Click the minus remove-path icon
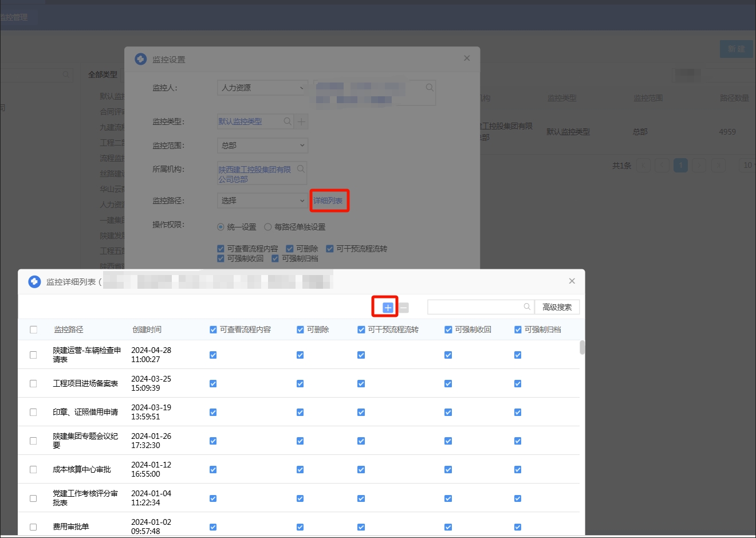The height and width of the screenshot is (538, 756). [404, 308]
